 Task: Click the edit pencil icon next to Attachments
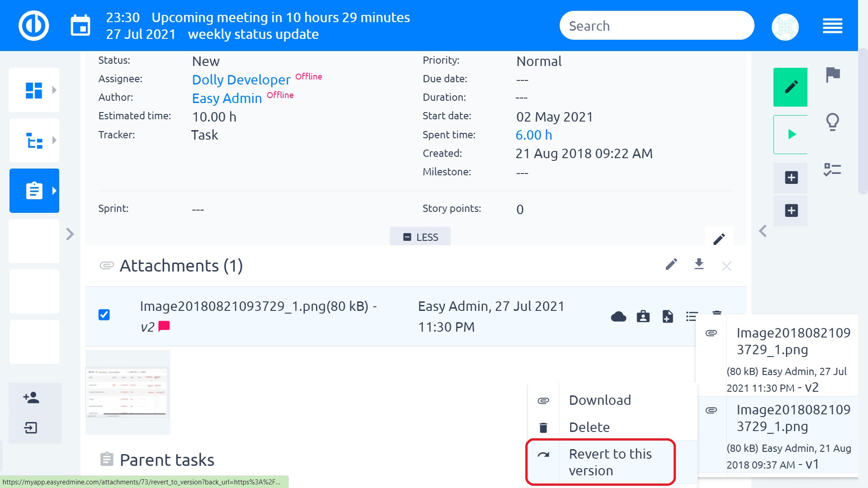672,265
